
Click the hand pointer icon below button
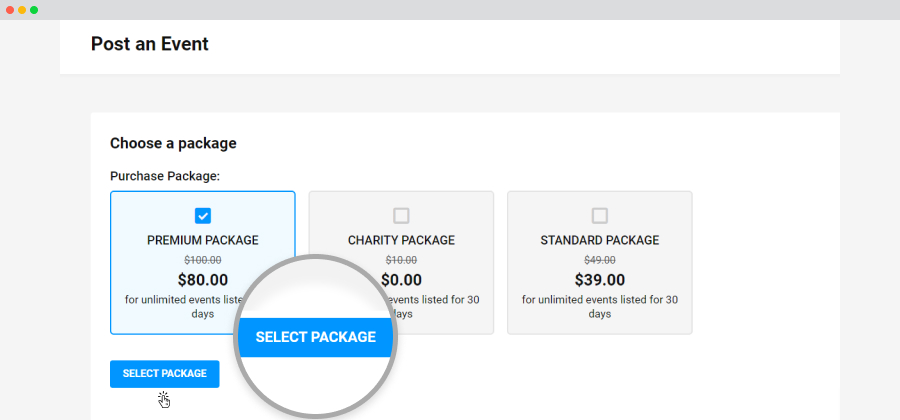coord(164,399)
